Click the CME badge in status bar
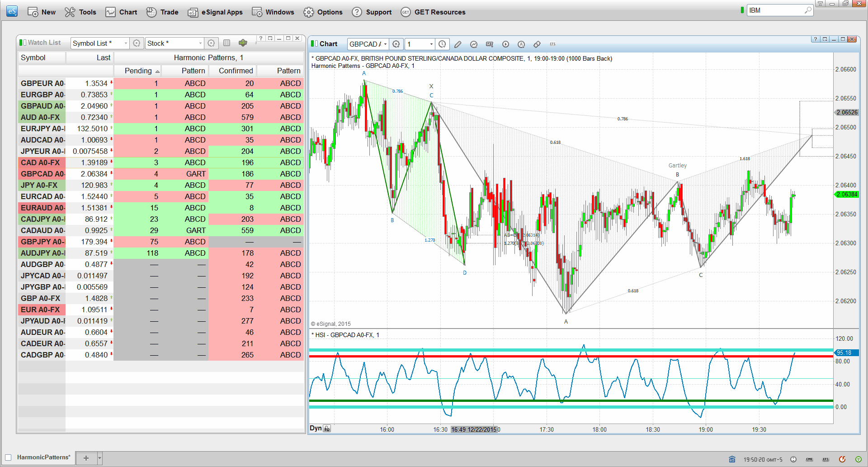Image resolution: width=868 pixels, height=467 pixels. [x=810, y=459]
